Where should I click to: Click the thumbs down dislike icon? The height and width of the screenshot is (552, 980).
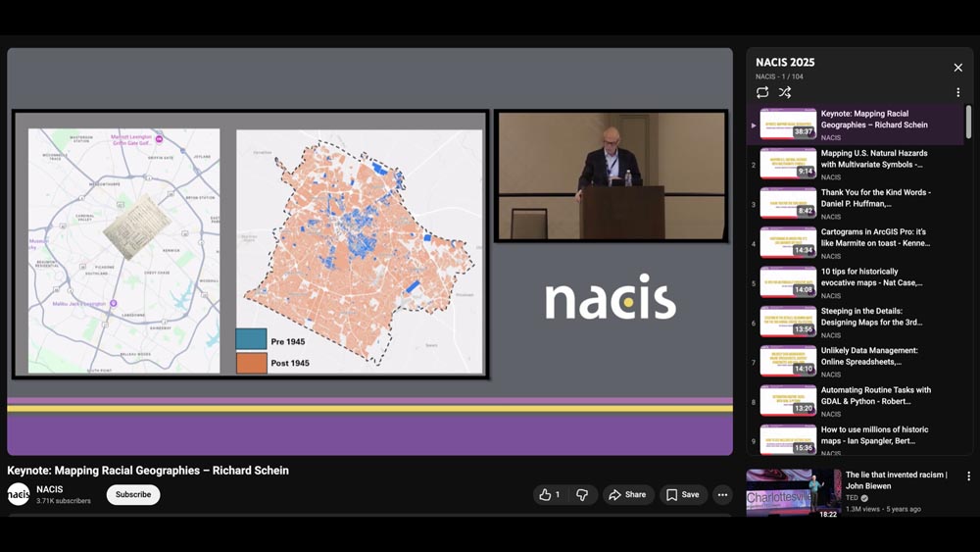(582, 495)
